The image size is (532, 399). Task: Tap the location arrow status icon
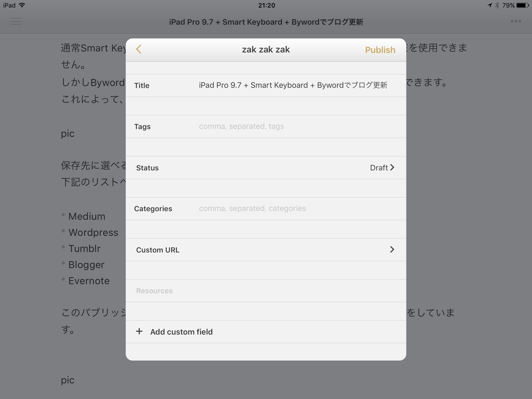[490, 5]
